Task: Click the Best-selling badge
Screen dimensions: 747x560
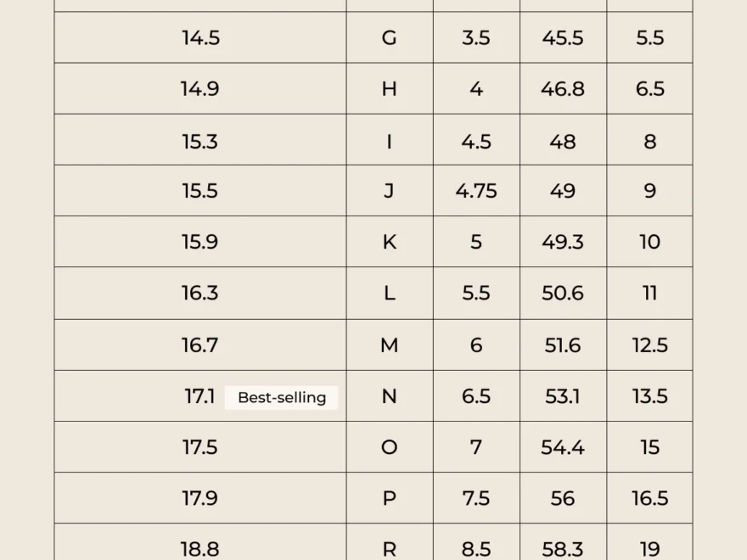Action: (x=281, y=397)
